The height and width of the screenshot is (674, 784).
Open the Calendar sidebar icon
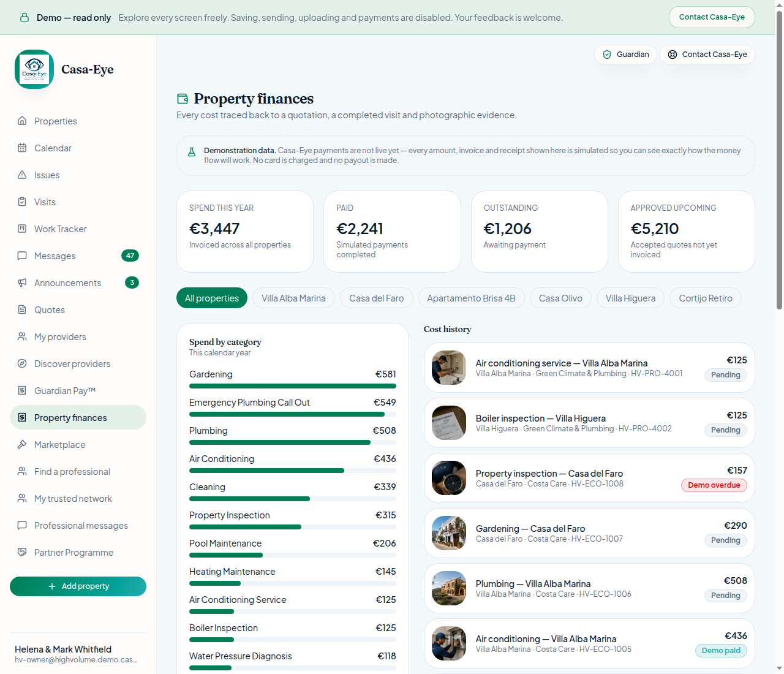(22, 148)
